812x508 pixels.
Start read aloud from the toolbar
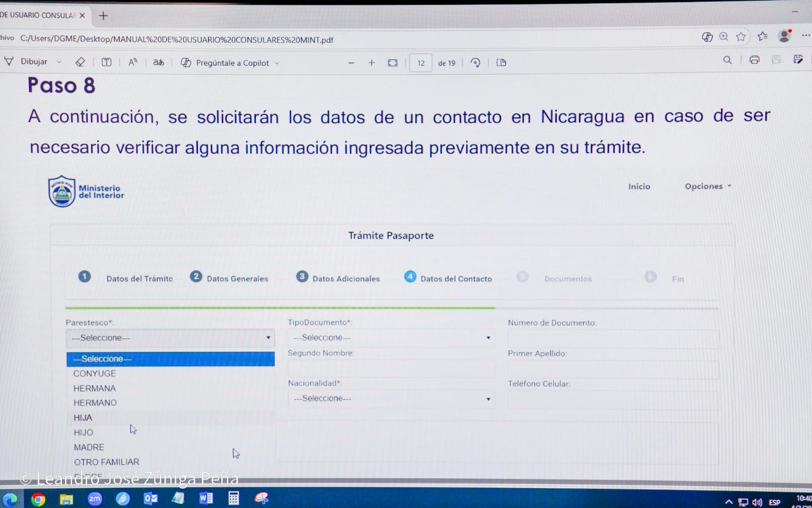click(133, 62)
